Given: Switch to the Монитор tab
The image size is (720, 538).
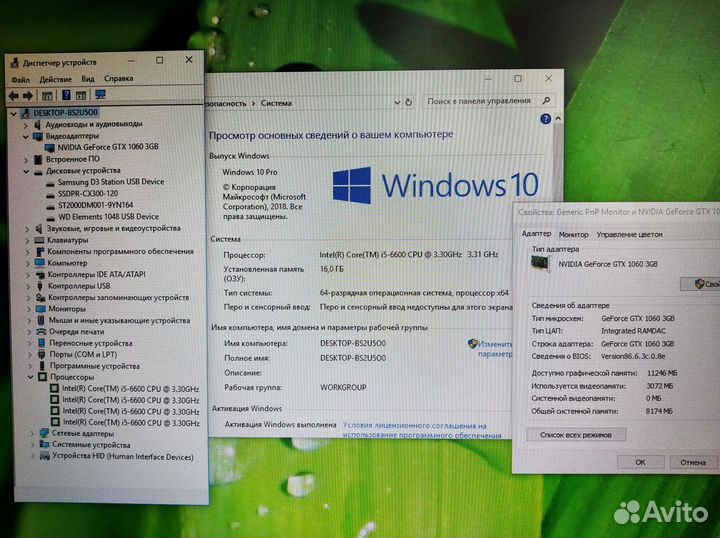Looking at the screenshot, I should pyautogui.click(x=573, y=234).
